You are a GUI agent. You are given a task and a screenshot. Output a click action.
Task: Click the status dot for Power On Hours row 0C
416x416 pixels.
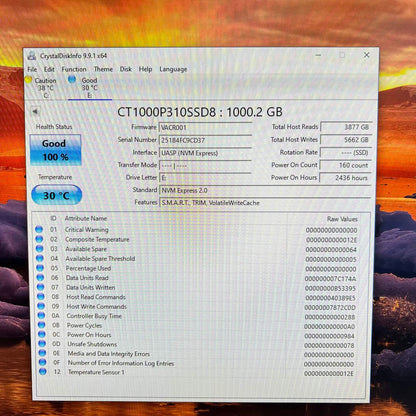(42, 334)
